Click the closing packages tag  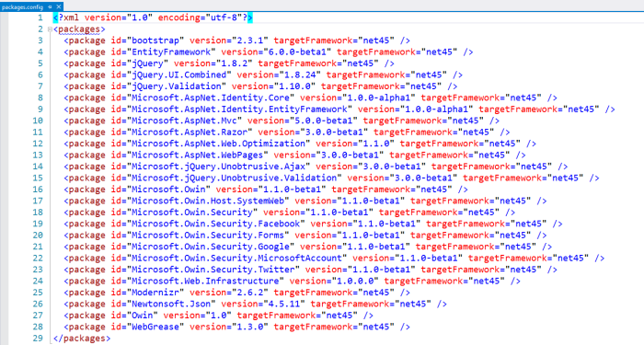click(82, 339)
